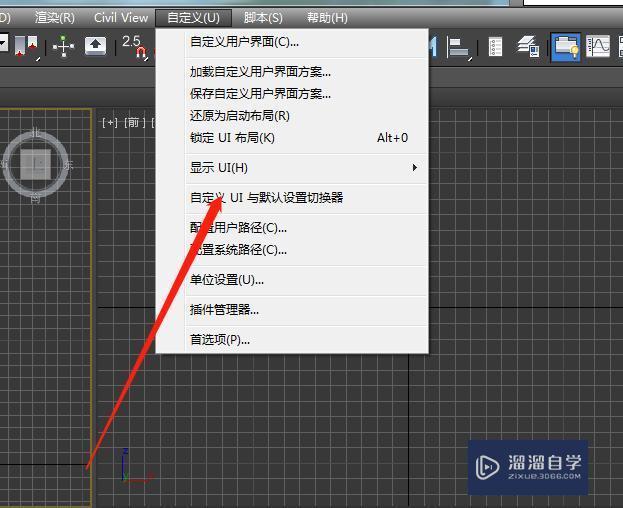Open the scene explorer list icon
The width and height of the screenshot is (623, 508).
495,47
